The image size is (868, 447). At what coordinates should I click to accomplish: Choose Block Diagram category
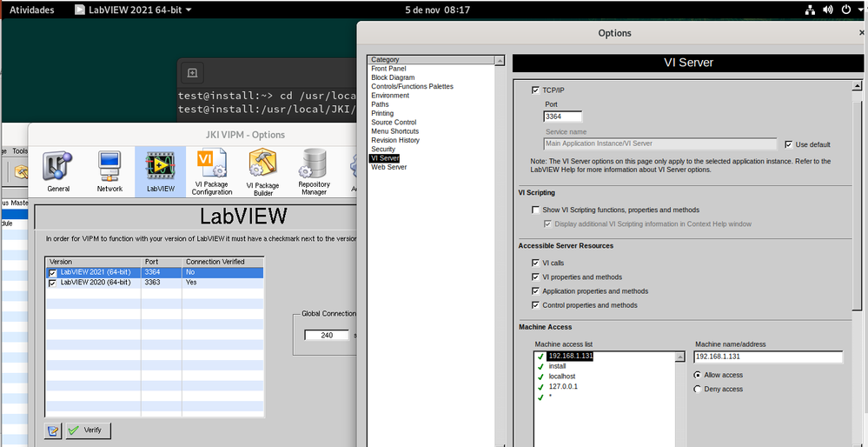[393, 77]
